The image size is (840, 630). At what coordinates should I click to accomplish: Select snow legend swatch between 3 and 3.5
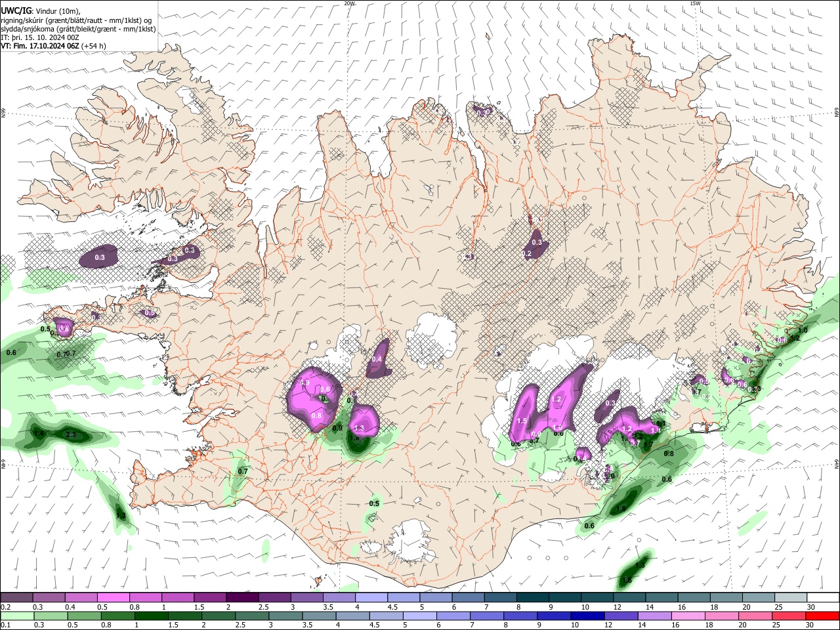click(306, 597)
